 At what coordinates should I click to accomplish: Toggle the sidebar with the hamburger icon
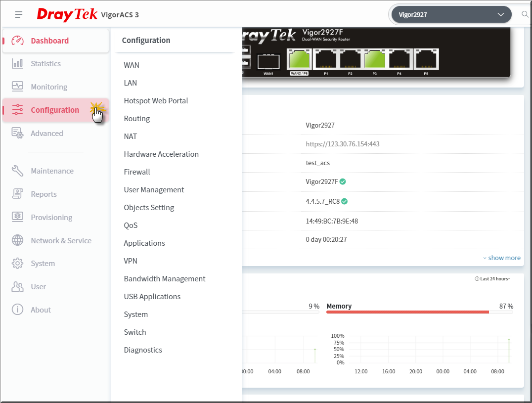click(x=18, y=14)
